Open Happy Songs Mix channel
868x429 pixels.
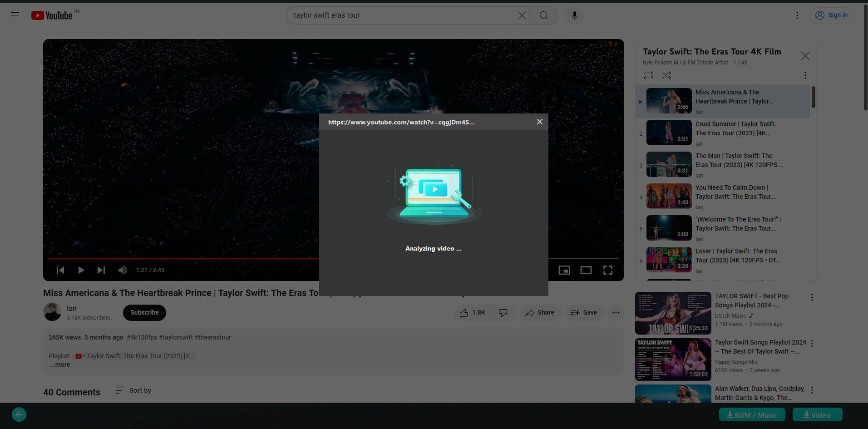736,362
